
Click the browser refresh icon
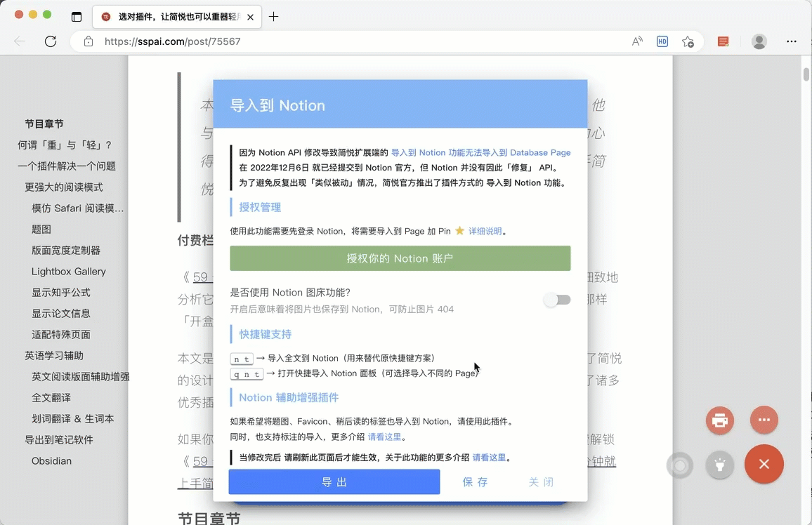coord(51,41)
